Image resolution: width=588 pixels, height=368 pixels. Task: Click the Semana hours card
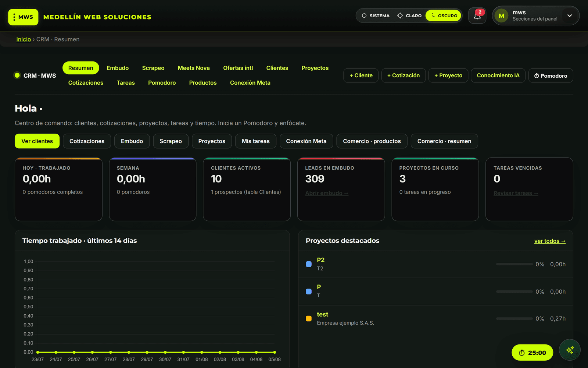click(153, 189)
